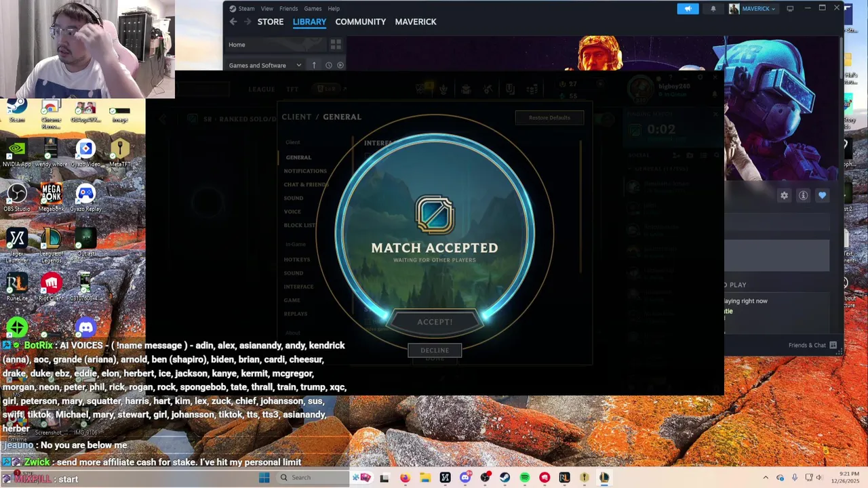Viewport: 868px width, 488px height.
Task: Click the Steam forward arrow
Action: [248, 22]
